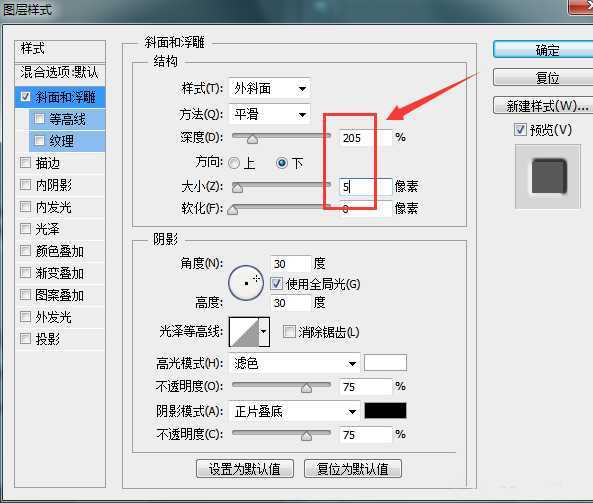
Task: Close the 图层样式 dialog
Action: point(582,7)
